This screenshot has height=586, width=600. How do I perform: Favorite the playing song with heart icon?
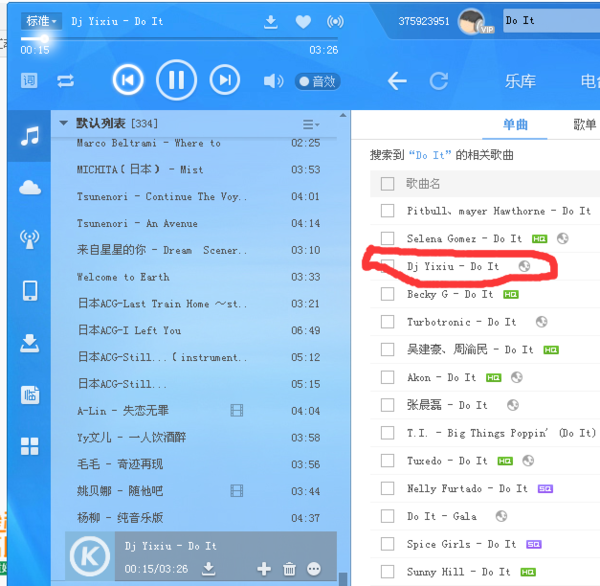pyautogui.click(x=303, y=22)
